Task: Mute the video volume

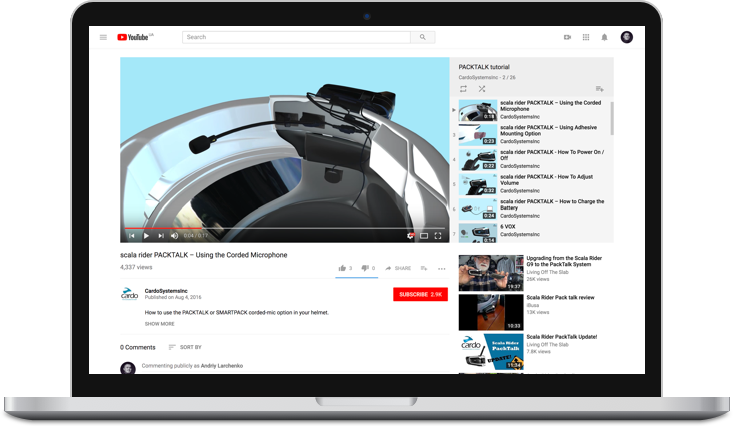Action: click(174, 236)
